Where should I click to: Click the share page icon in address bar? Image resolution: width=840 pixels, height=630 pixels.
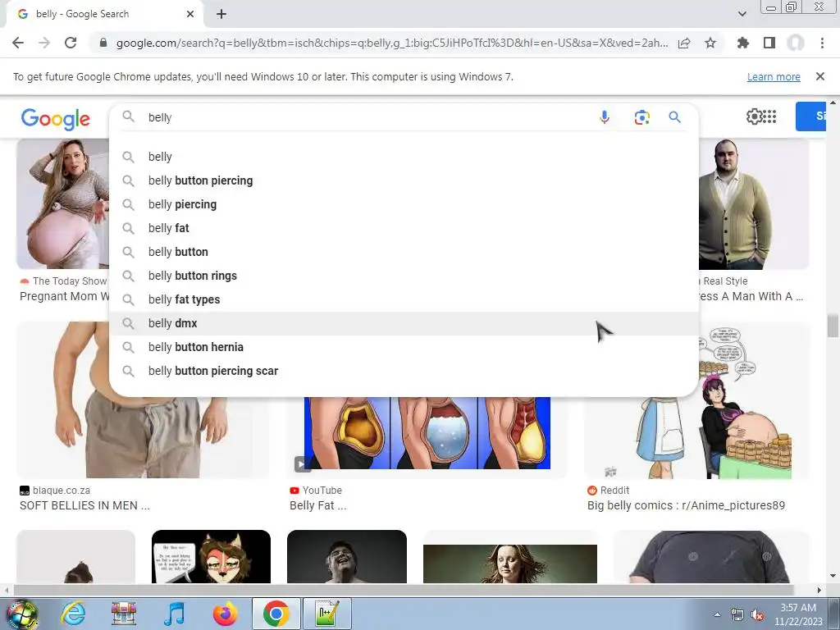coord(684,43)
